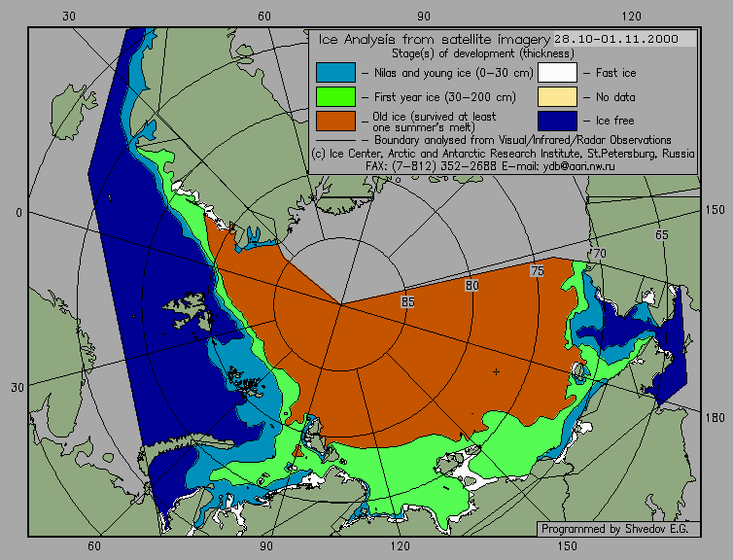Click the right-edge longitude label 150
The height and width of the screenshot is (560, 733).
(x=716, y=210)
